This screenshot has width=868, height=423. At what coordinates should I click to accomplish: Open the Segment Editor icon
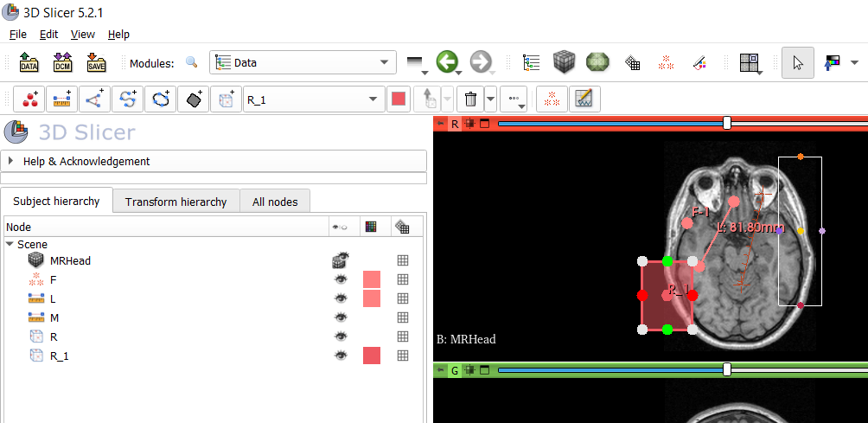(699, 62)
